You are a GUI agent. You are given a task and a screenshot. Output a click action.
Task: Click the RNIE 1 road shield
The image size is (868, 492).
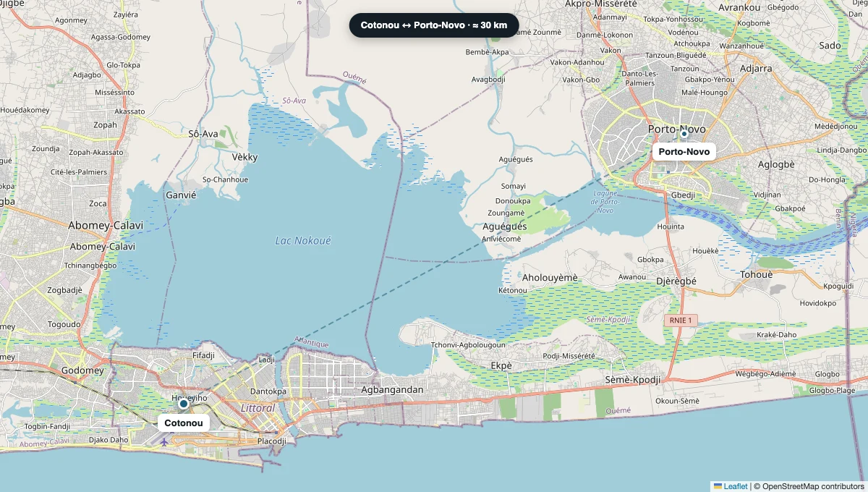click(681, 320)
